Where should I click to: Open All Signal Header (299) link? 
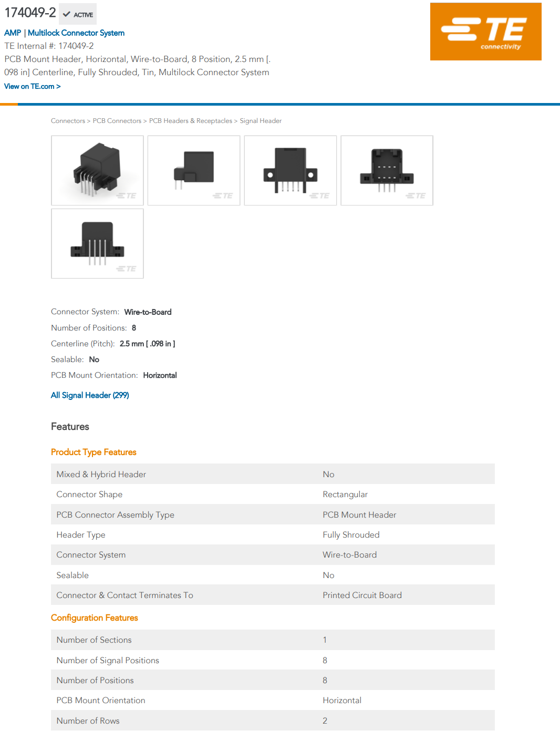coord(90,395)
